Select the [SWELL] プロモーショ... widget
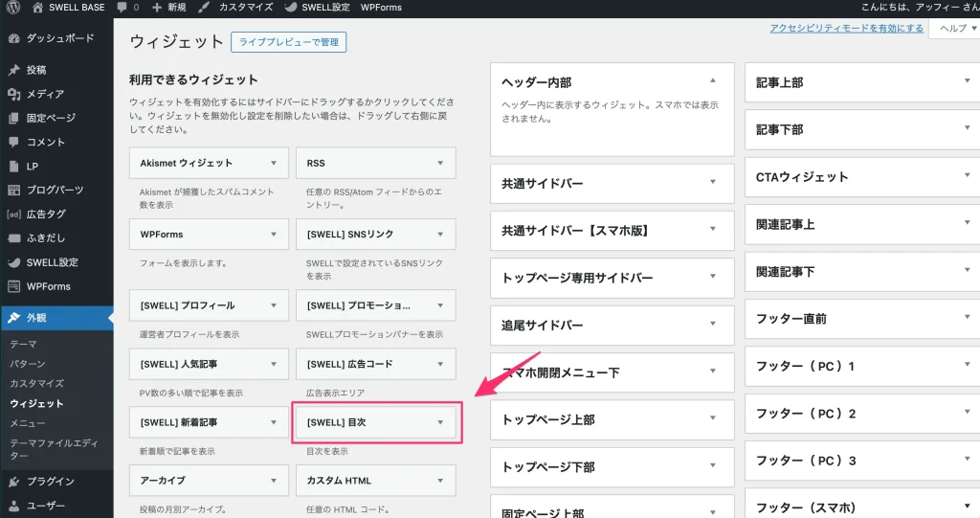The width and height of the screenshot is (980, 518). [x=375, y=306]
